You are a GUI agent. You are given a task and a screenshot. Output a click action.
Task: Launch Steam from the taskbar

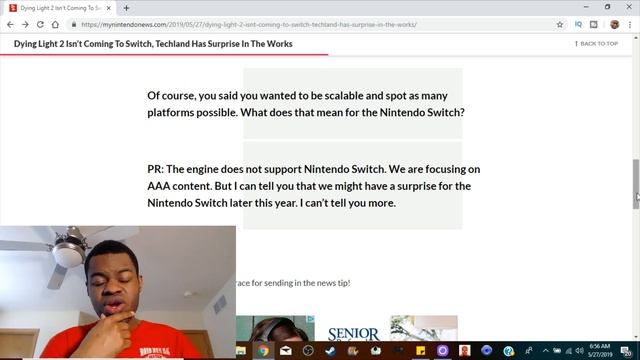click(330, 351)
